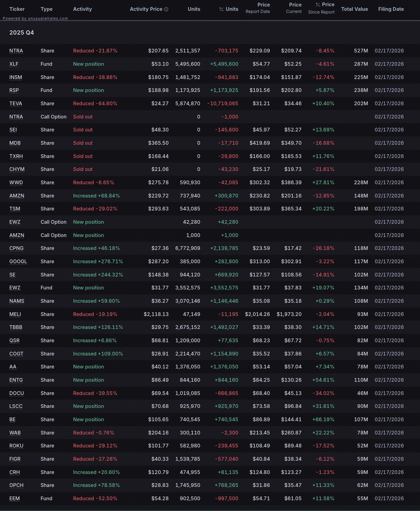Click the Price Current column header
Screen dimensions: 420x511
point(294,8)
